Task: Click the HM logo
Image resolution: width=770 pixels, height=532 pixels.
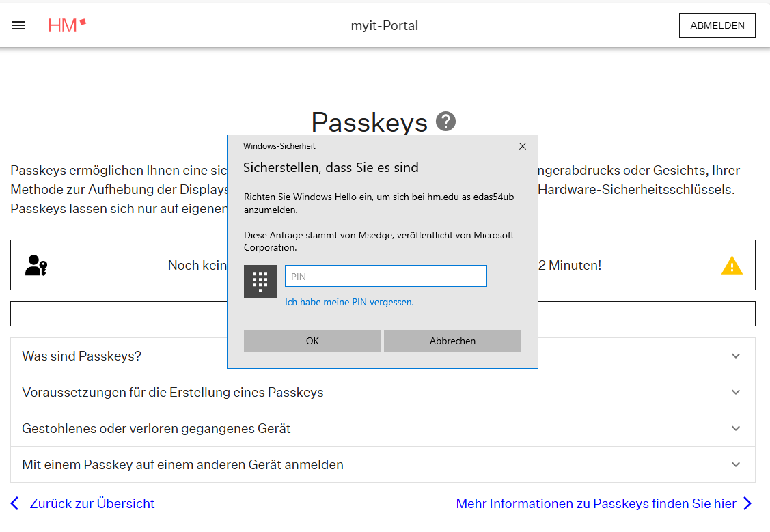Action: click(67, 25)
